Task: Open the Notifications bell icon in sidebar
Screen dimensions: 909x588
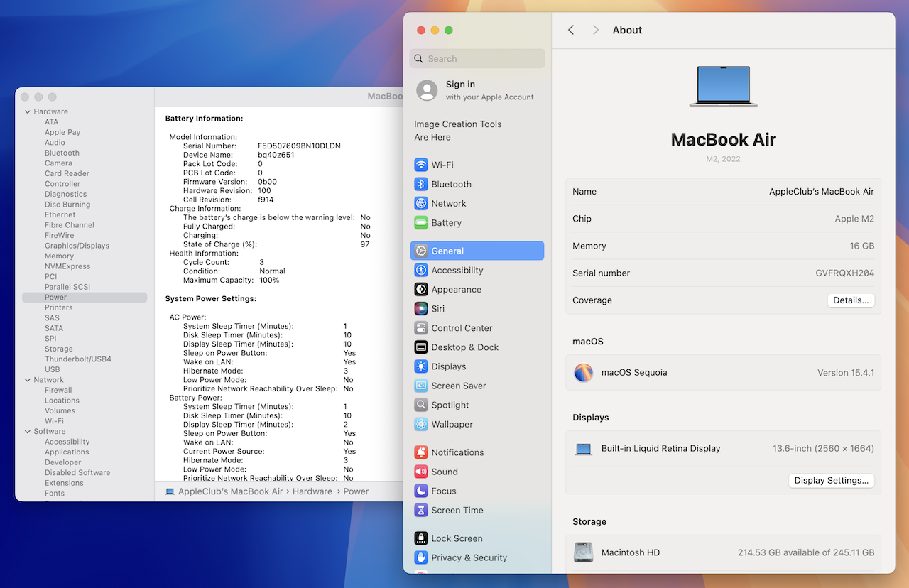Action: pyautogui.click(x=421, y=452)
